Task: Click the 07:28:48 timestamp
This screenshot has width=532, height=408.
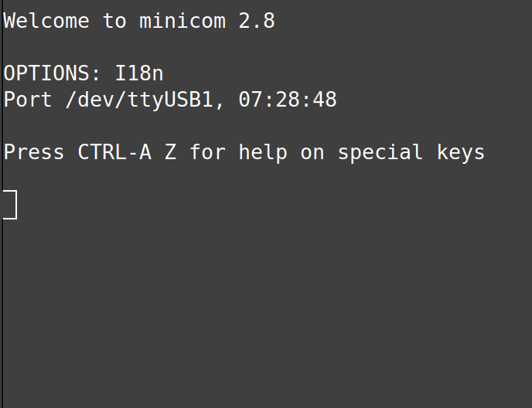Action: [x=288, y=100]
